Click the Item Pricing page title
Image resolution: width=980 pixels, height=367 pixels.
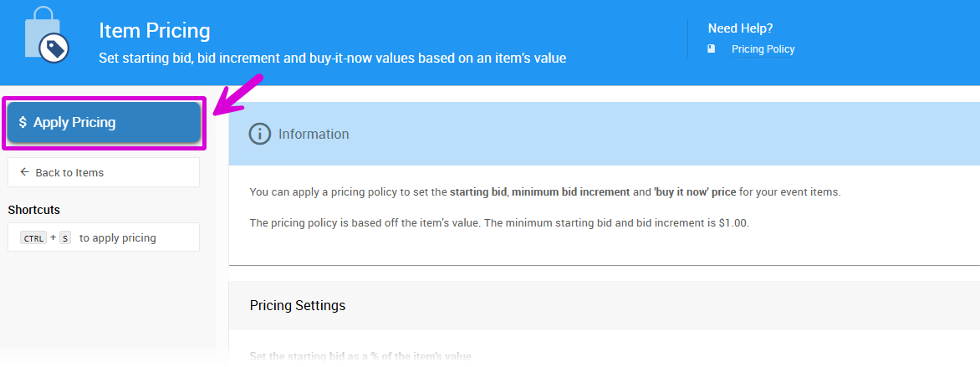(155, 31)
